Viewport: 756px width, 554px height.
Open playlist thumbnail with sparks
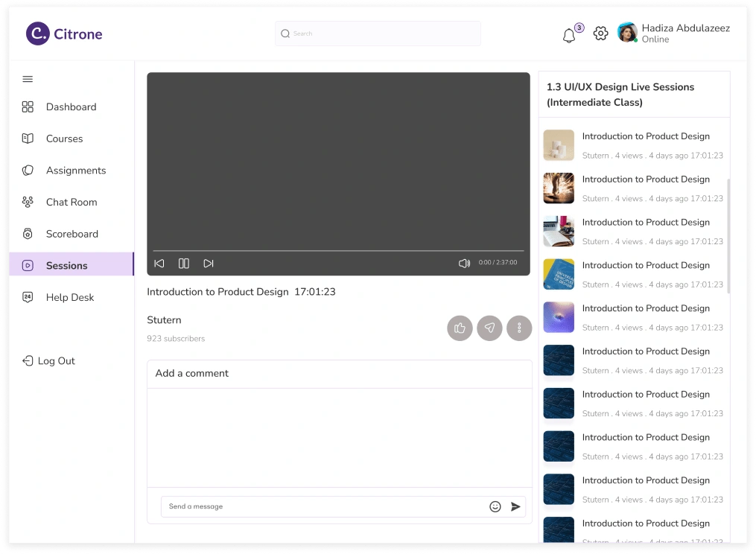pyautogui.click(x=559, y=188)
